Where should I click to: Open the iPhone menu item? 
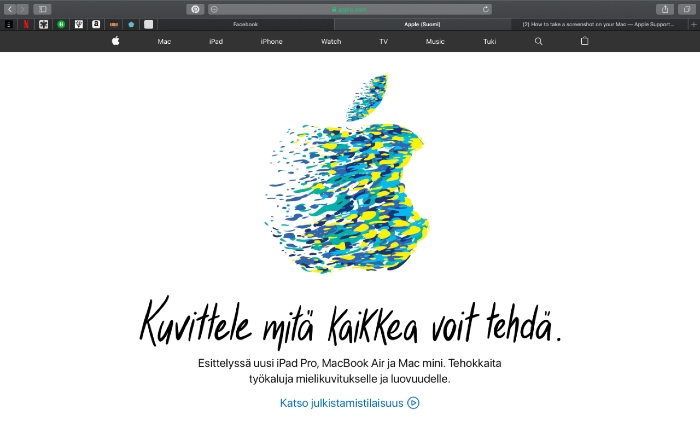pos(271,42)
